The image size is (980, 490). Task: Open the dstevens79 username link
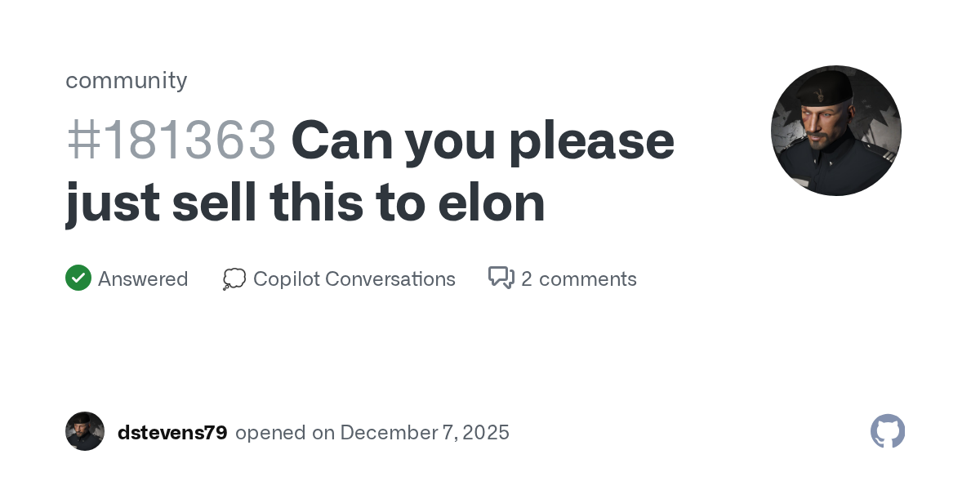172,432
